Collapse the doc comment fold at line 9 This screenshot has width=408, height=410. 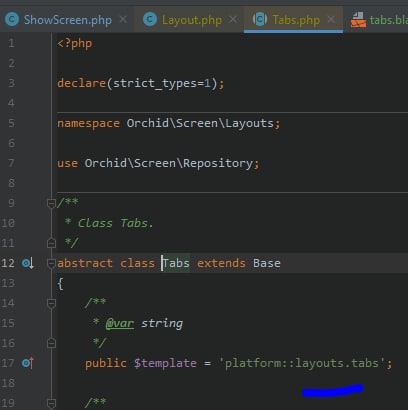point(51,203)
